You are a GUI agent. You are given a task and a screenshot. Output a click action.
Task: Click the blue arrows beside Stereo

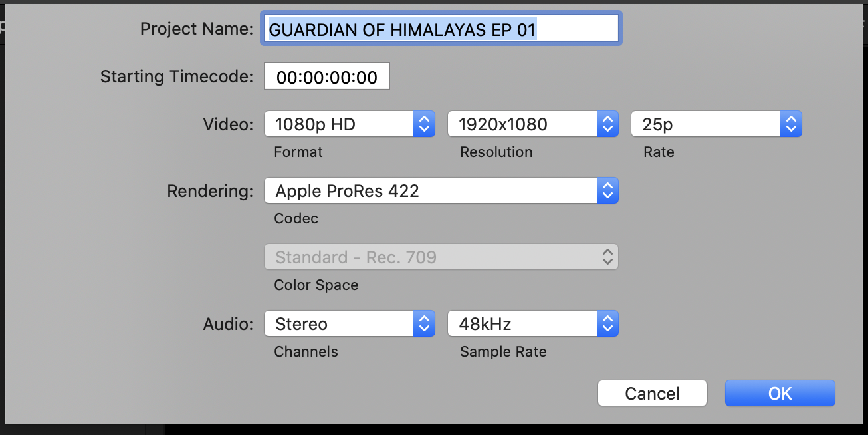(x=424, y=324)
